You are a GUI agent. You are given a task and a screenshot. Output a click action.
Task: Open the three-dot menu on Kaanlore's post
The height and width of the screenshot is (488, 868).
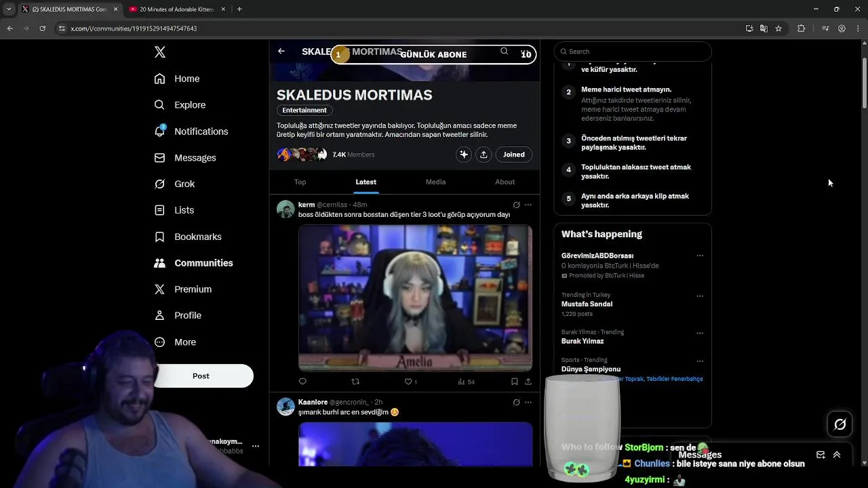coord(528,403)
